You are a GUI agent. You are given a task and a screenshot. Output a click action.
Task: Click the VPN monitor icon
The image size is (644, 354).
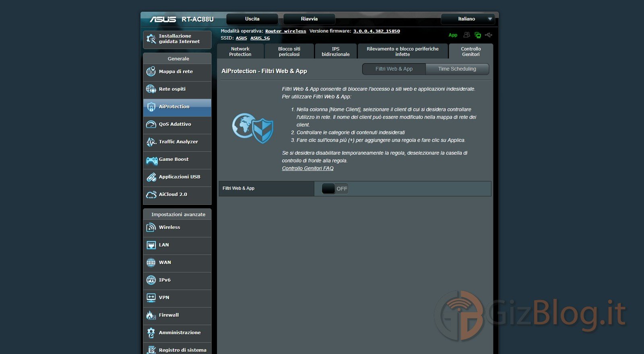151,298
